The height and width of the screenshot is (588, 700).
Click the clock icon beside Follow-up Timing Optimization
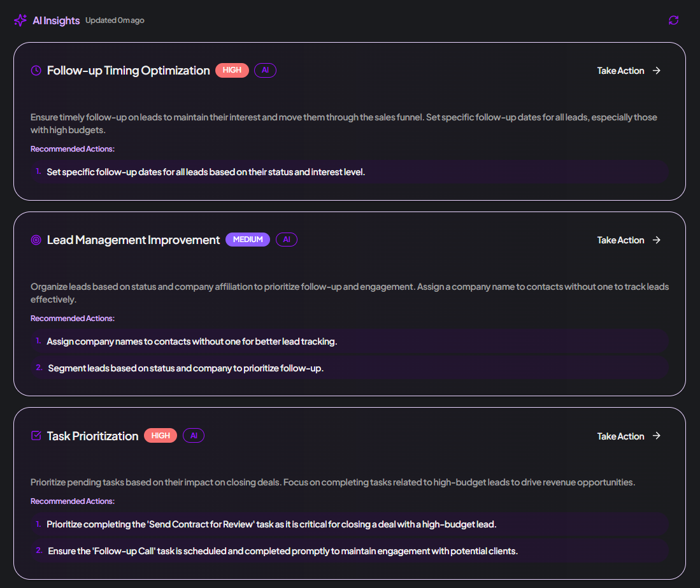[x=36, y=71]
